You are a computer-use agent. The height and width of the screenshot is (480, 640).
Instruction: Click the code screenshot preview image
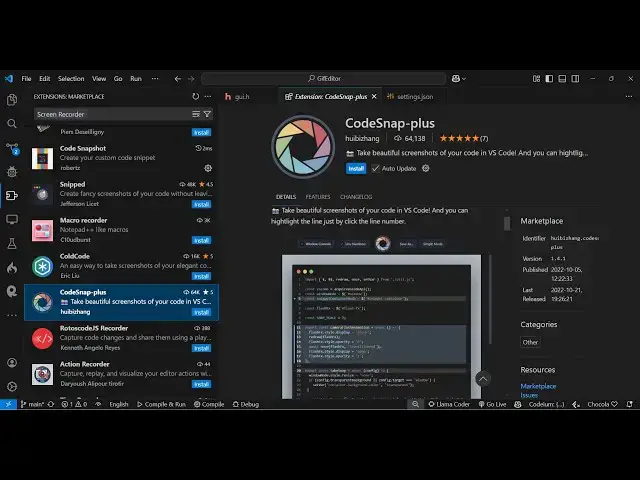pyautogui.click(x=381, y=327)
